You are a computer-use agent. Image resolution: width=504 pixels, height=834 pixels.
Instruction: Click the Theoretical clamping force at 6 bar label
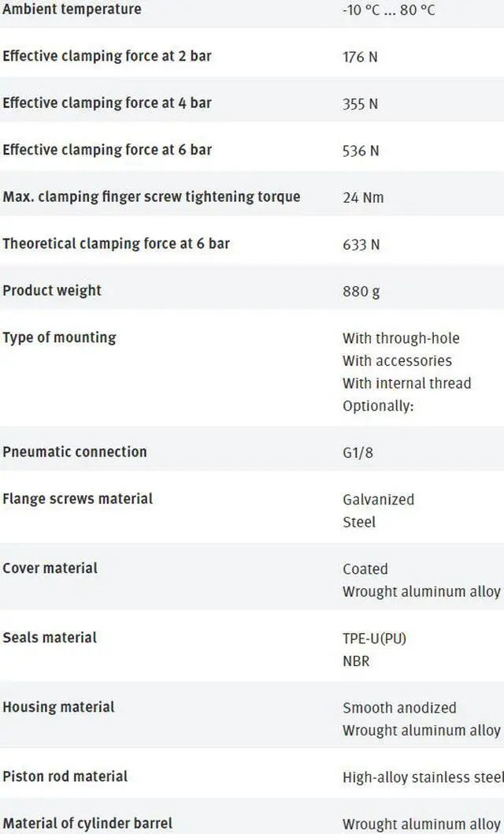point(116,244)
